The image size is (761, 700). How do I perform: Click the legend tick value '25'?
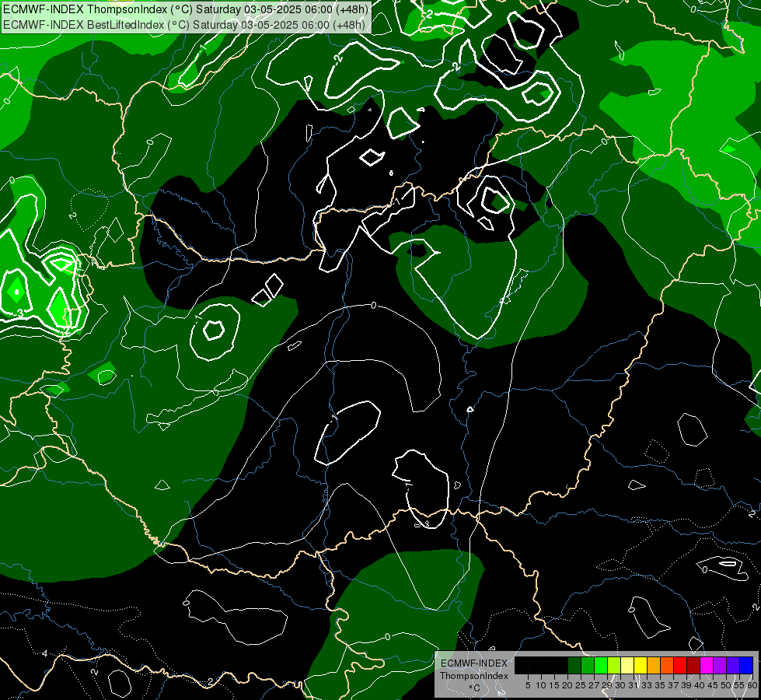pyautogui.click(x=581, y=685)
